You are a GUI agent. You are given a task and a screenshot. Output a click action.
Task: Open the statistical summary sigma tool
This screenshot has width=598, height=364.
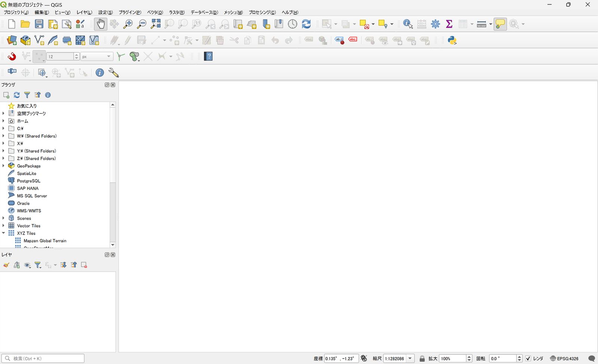click(x=449, y=24)
